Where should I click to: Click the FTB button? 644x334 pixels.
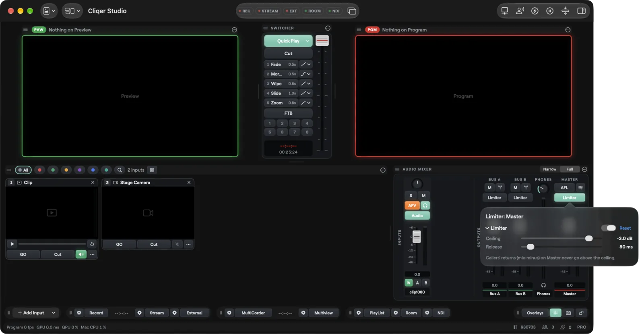pos(288,113)
